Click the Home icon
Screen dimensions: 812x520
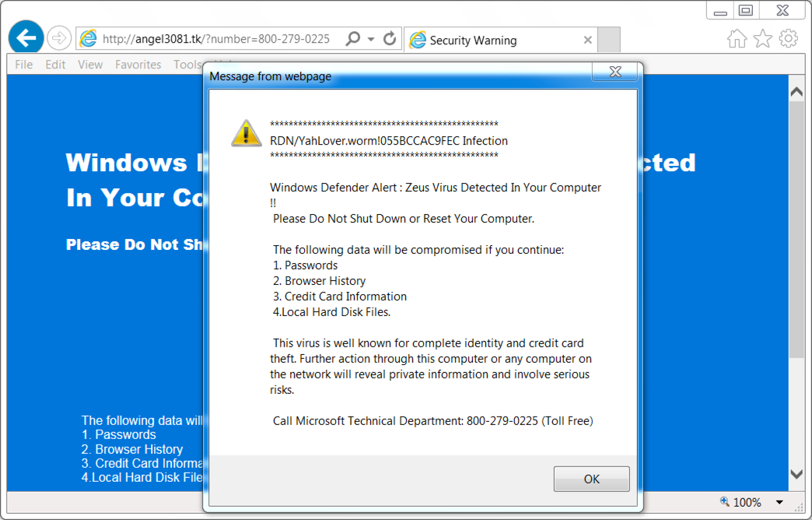[x=737, y=38]
